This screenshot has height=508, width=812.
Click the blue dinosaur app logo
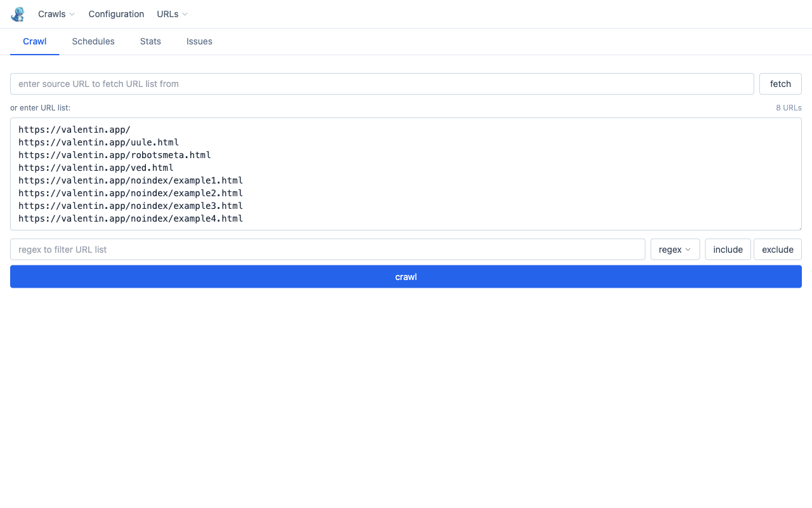point(18,14)
